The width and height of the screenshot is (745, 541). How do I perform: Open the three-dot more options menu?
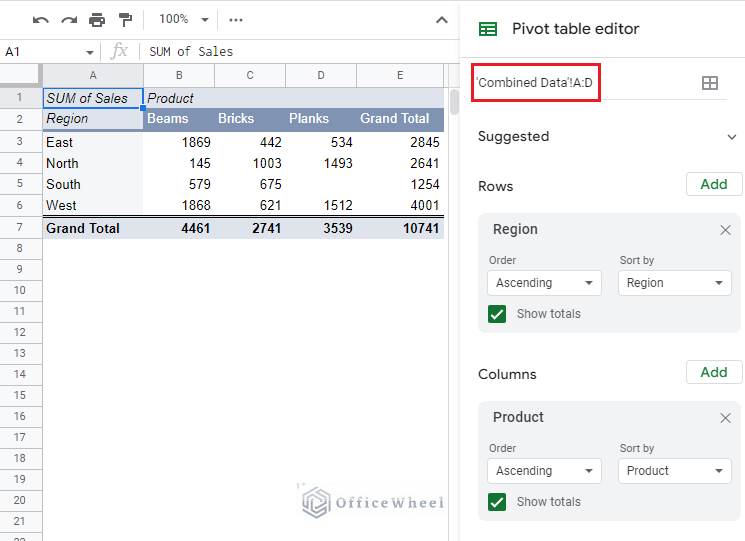click(236, 20)
